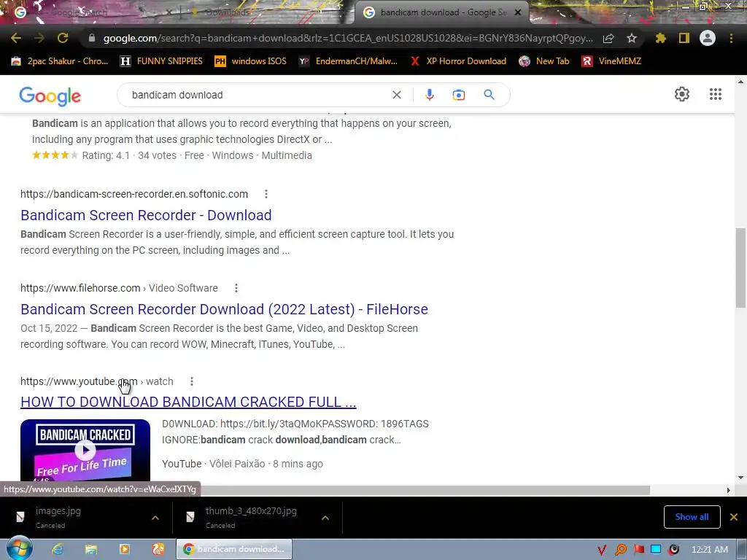The image size is (747, 560).
Task: Click the page scroll down arrow
Action: (740, 477)
